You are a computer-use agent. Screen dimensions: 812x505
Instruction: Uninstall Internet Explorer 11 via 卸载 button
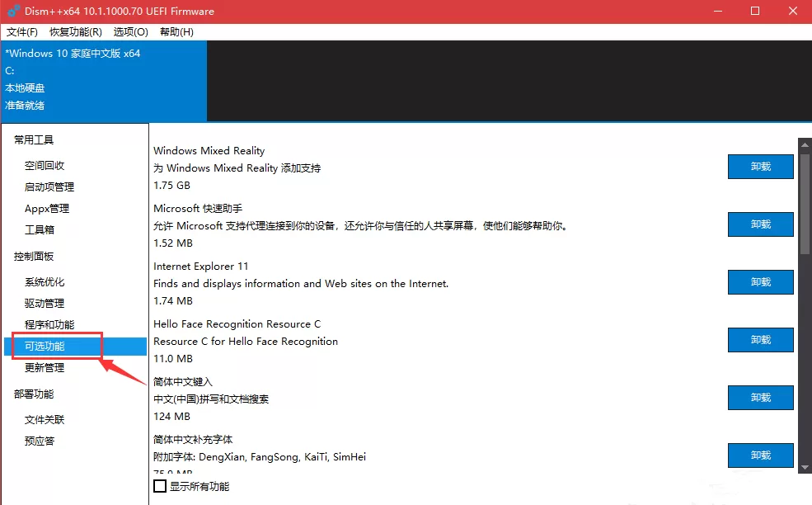(x=760, y=282)
